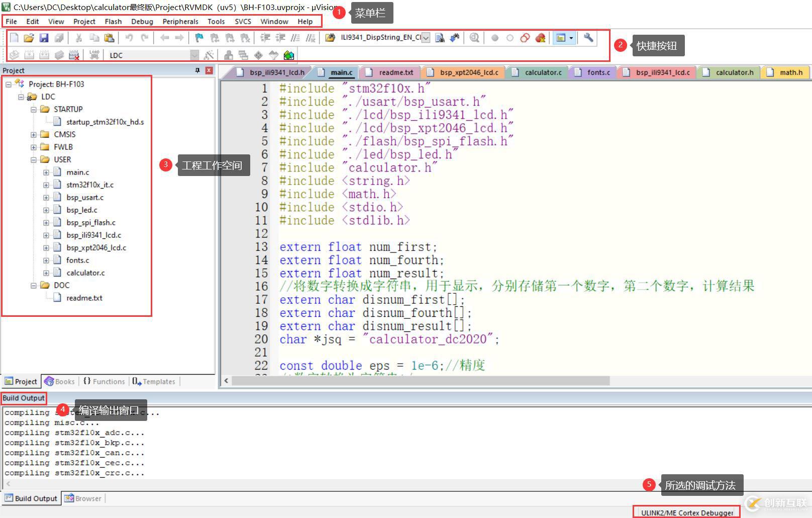This screenshot has width=812, height=518.
Task: Select calculator.c in project tree
Action: tap(85, 273)
